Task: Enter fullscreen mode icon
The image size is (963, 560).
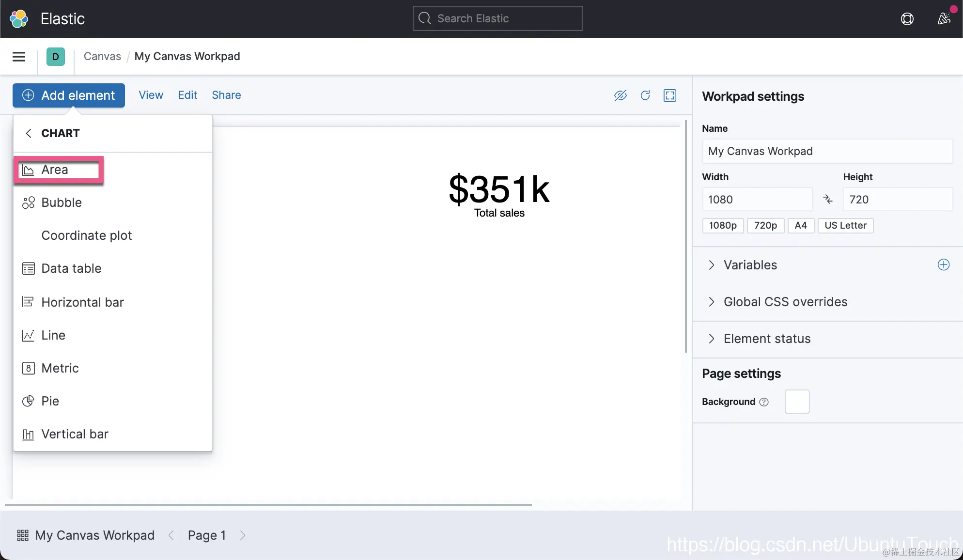Action: tap(670, 95)
